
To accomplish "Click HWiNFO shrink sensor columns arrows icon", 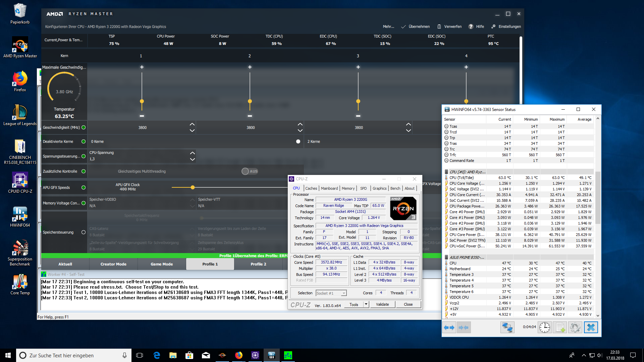I will [x=463, y=327].
